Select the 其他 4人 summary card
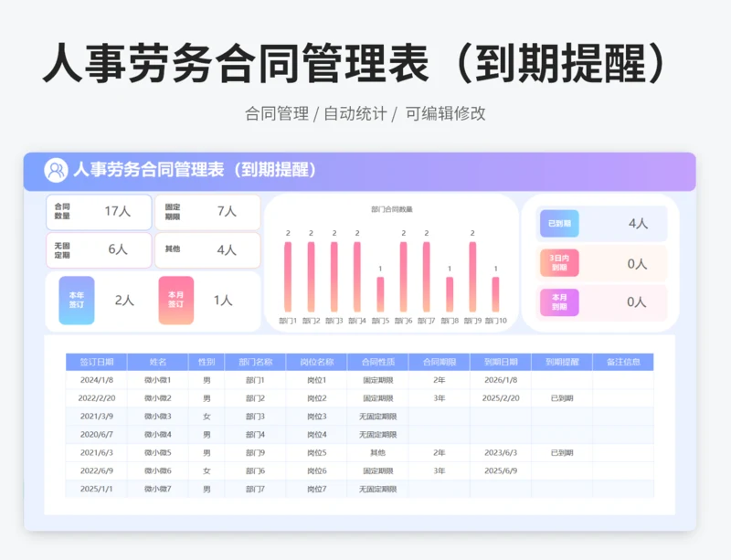The image size is (731, 560). [207, 249]
